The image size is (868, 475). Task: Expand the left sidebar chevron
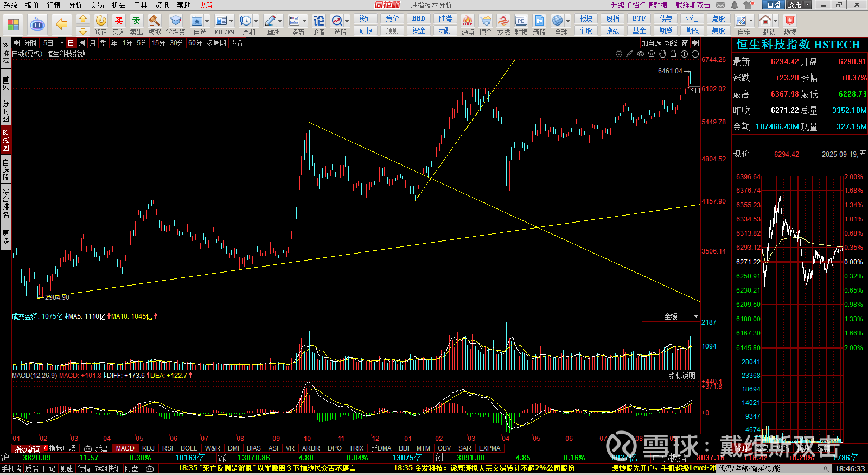coord(5,44)
